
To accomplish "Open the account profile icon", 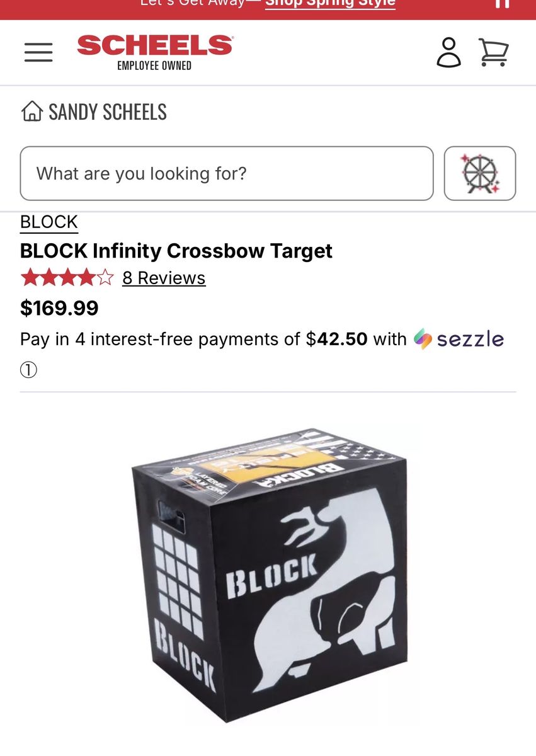I will click(x=448, y=52).
